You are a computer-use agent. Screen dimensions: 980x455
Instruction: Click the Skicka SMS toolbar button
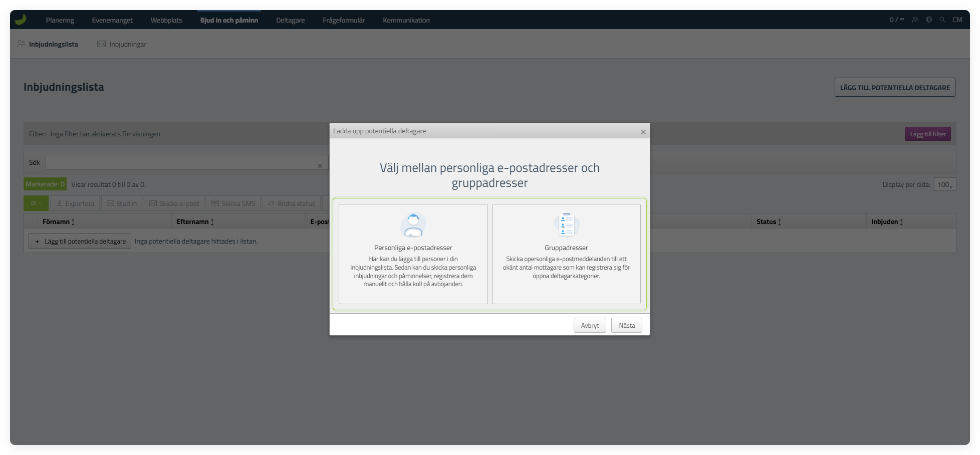click(x=233, y=203)
